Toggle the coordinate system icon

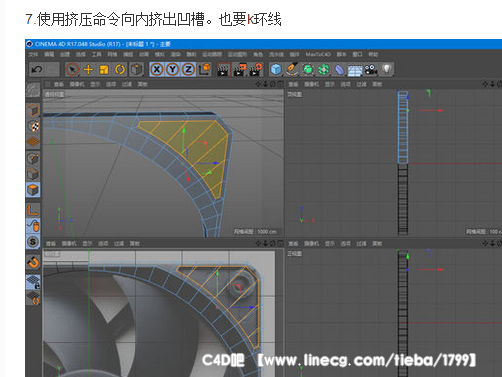click(x=205, y=69)
